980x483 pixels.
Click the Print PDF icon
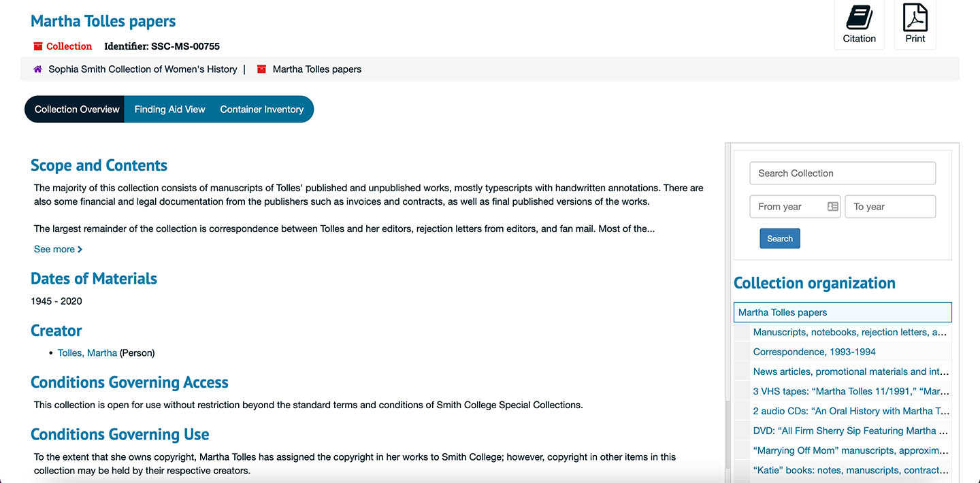[915, 24]
